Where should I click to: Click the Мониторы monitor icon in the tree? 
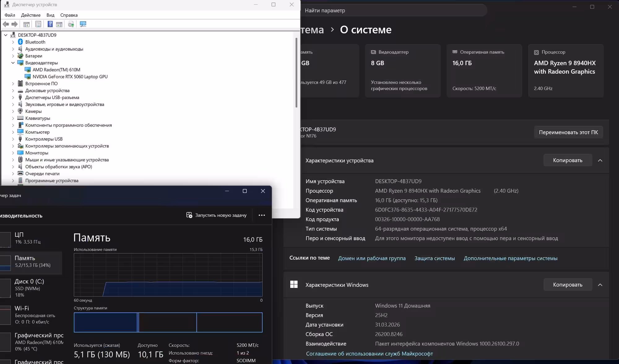[x=20, y=153]
